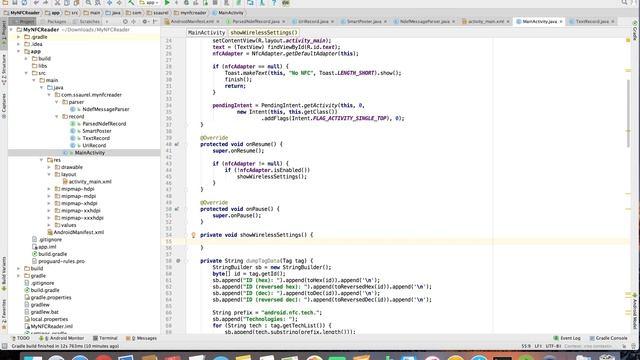Screen dimensions: 640x360
Task: Select AndroidManifest.xml in project tree
Action: point(78,232)
